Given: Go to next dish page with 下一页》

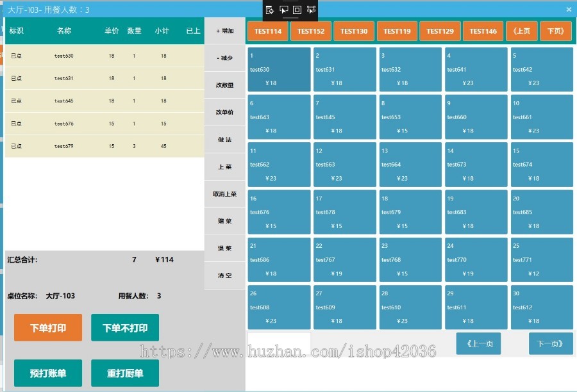Looking at the screenshot, I should [x=551, y=344].
